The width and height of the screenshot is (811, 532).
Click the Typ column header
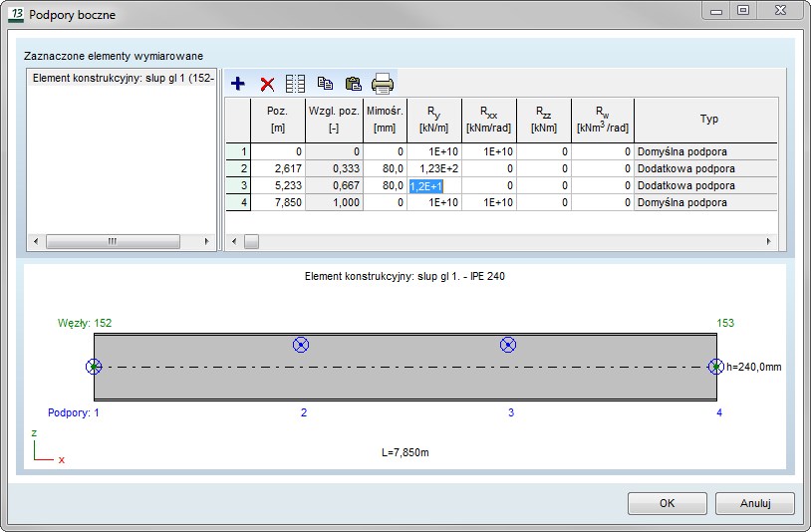point(708,120)
